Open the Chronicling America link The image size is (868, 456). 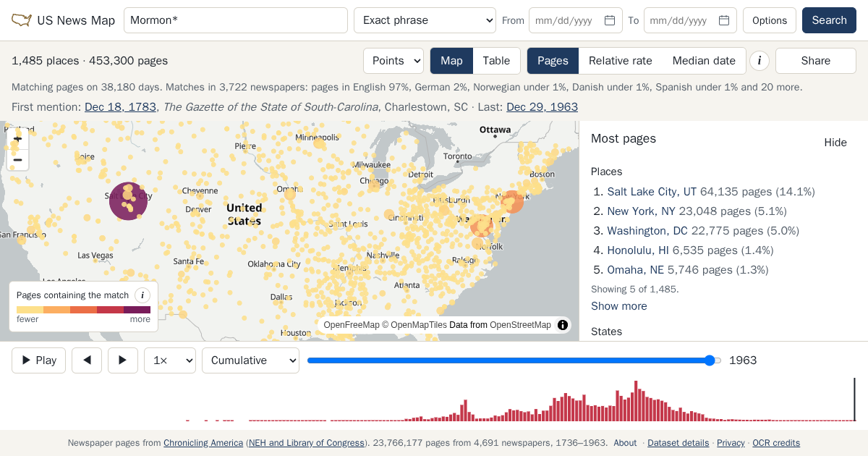[x=203, y=443]
